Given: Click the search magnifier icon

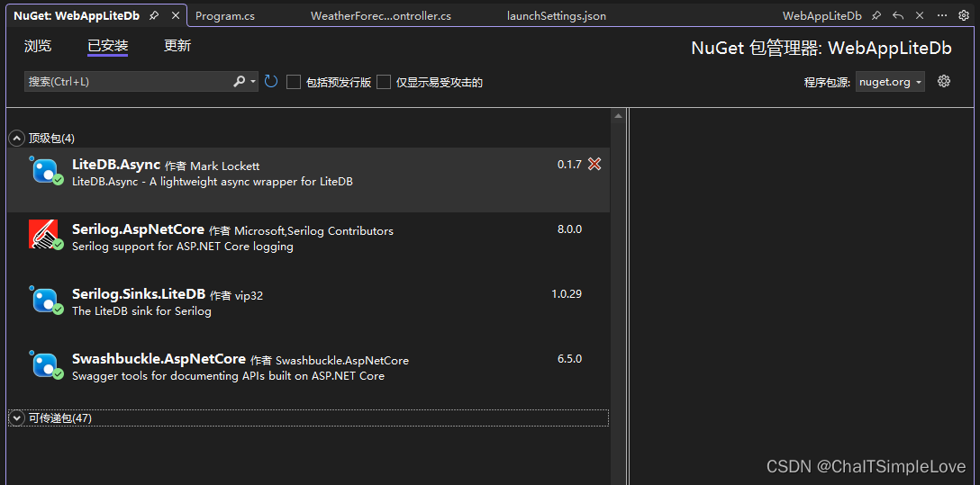Looking at the screenshot, I should click(x=239, y=82).
